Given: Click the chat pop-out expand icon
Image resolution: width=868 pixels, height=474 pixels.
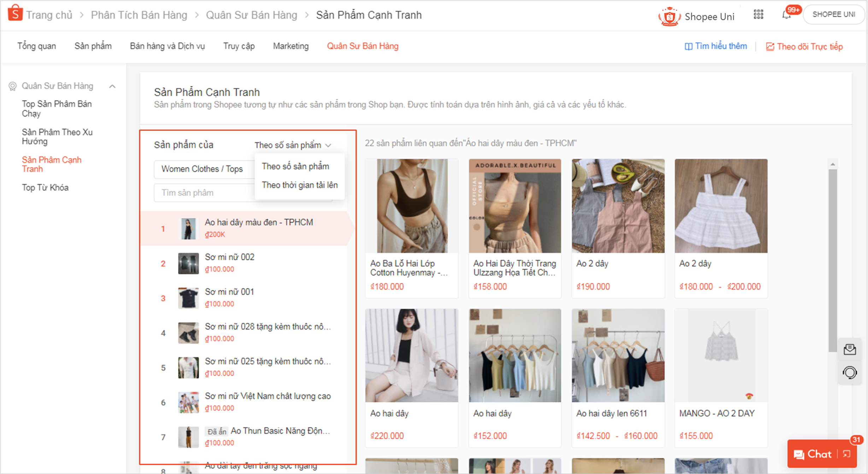Looking at the screenshot, I should click(x=848, y=454).
